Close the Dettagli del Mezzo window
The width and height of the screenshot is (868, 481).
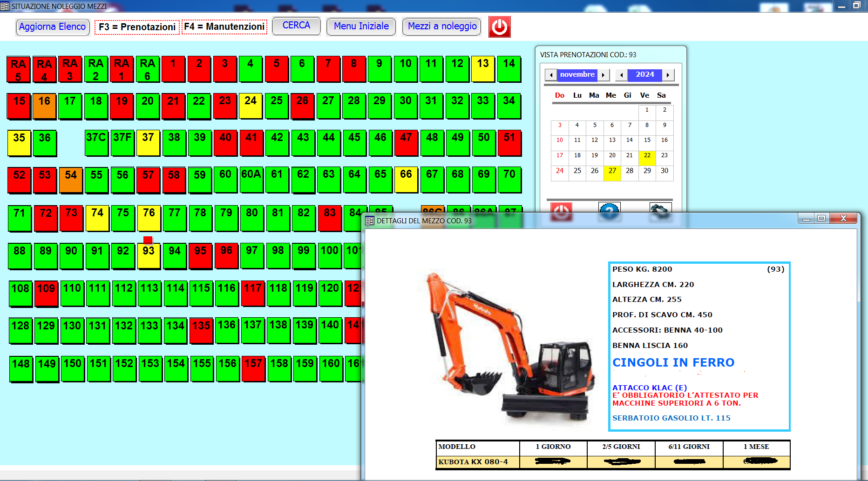(x=843, y=218)
